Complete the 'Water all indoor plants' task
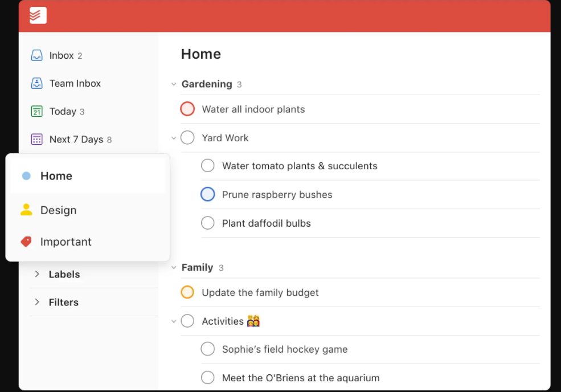 click(x=187, y=109)
